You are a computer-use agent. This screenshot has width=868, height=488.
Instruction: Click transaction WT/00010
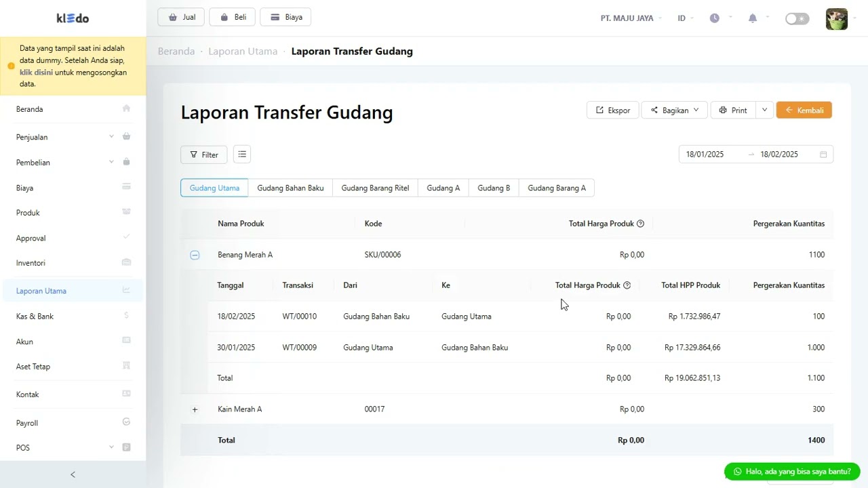pyautogui.click(x=300, y=317)
